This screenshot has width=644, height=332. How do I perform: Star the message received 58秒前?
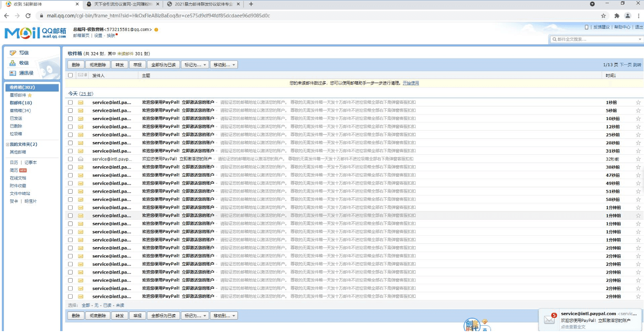coord(638,200)
